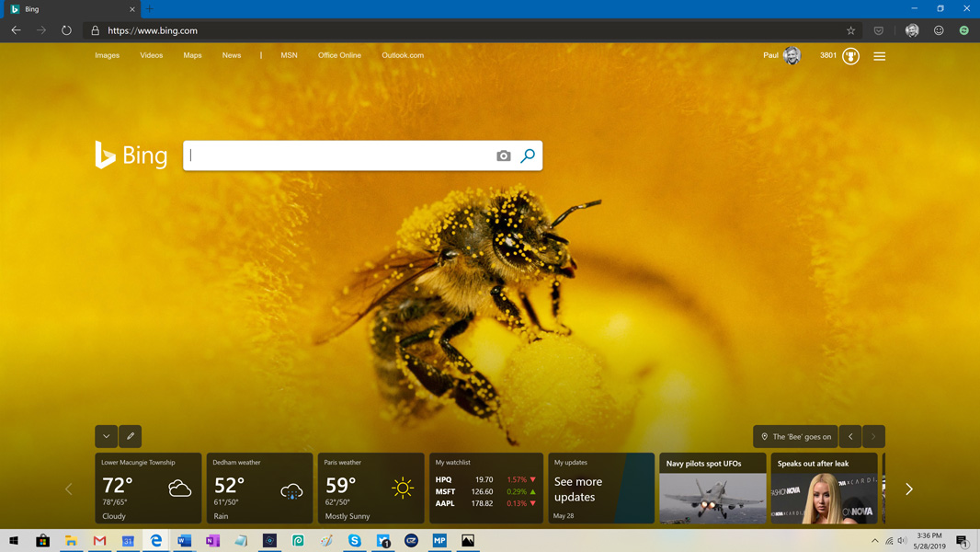Open the Navy pilots spot UFOs story
This screenshot has width=980, height=552.
click(x=712, y=489)
